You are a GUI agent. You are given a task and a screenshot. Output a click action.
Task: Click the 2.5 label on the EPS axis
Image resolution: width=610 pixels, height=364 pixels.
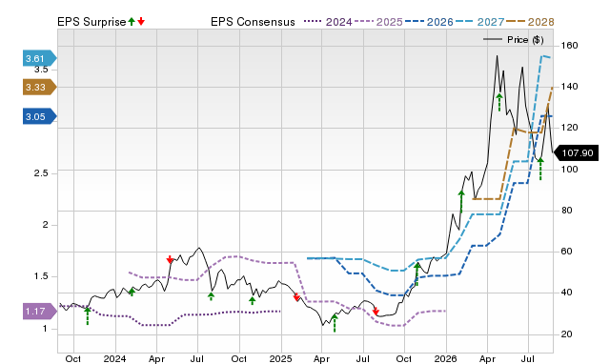(x=41, y=173)
